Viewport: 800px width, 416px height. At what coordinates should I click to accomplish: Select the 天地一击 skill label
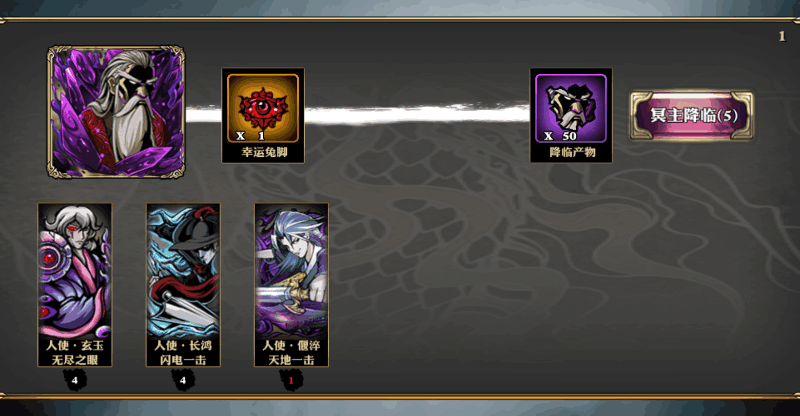click(x=291, y=360)
